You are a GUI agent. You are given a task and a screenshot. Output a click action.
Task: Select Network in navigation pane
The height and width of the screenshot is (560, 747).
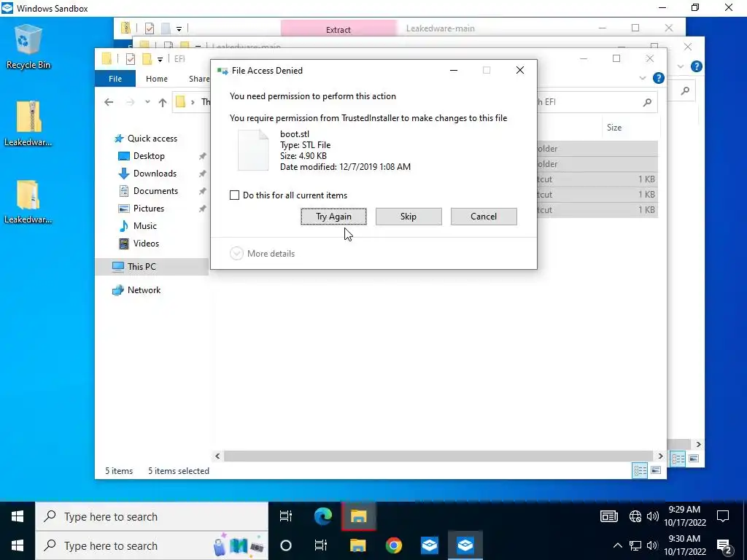(144, 290)
